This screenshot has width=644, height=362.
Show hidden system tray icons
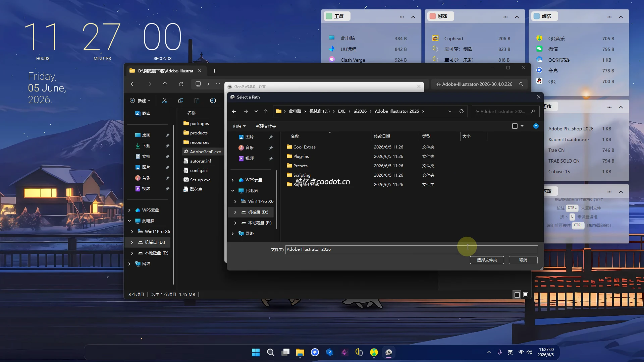point(489,352)
